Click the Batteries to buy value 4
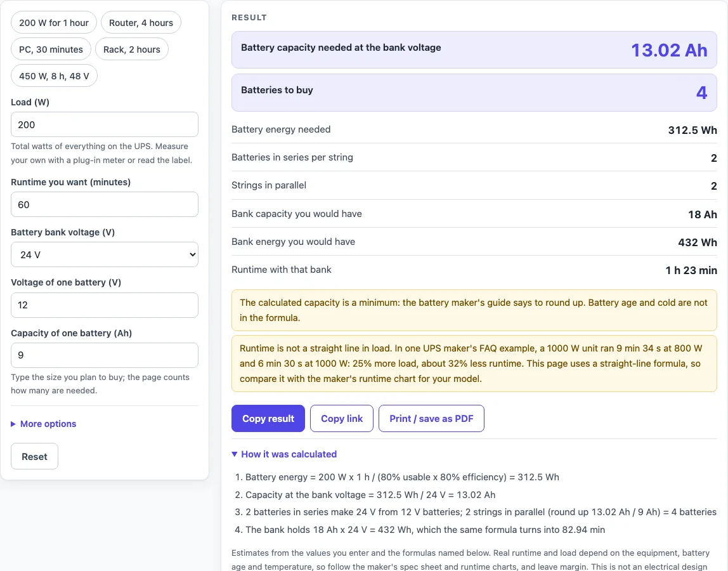728x571 pixels. point(701,93)
